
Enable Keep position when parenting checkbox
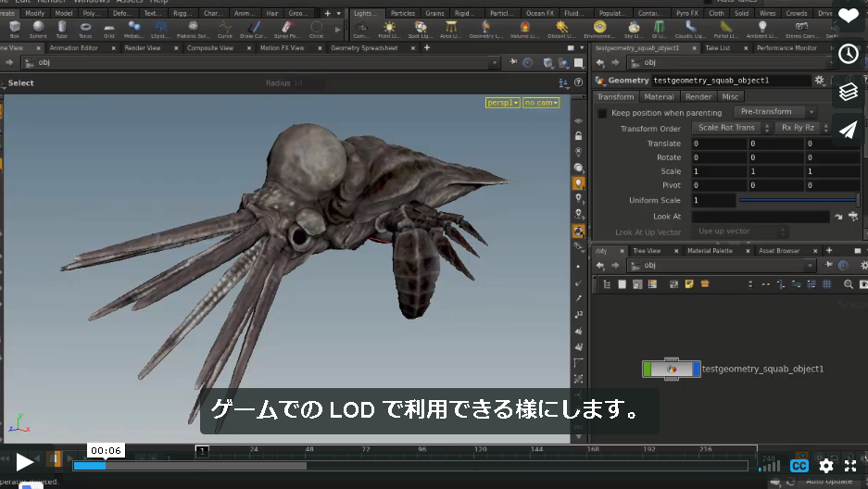tap(602, 113)
